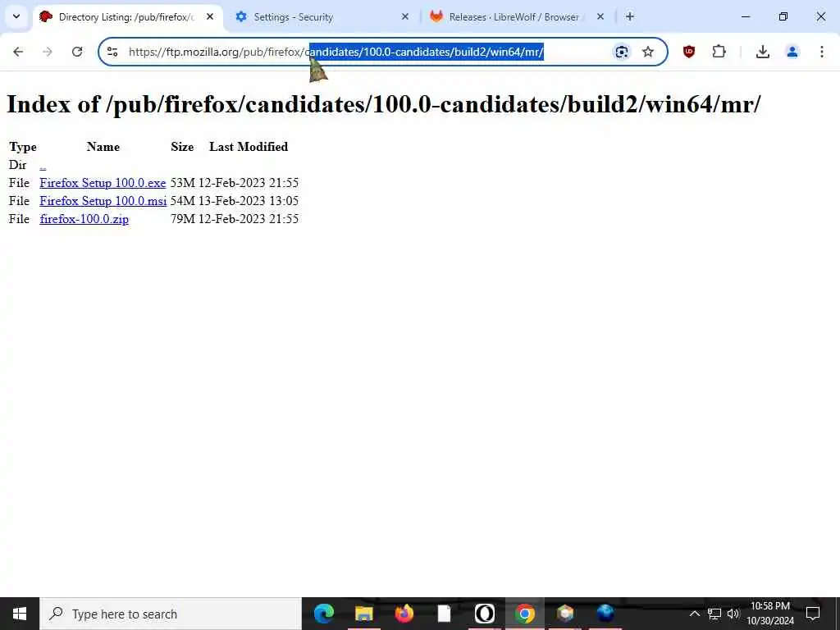Open Microsoft Edge from taskbar
The width and height of the screenshot is (840, 630).
coord(323,614)
